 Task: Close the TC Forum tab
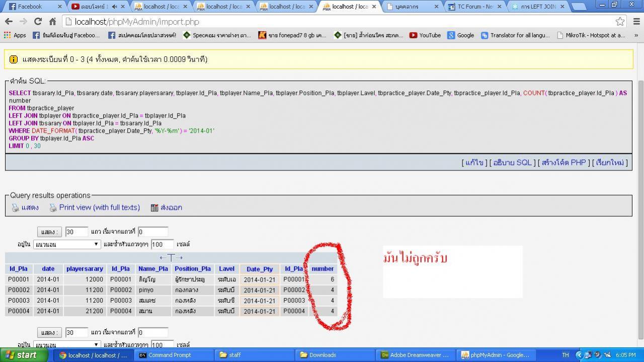499,7
